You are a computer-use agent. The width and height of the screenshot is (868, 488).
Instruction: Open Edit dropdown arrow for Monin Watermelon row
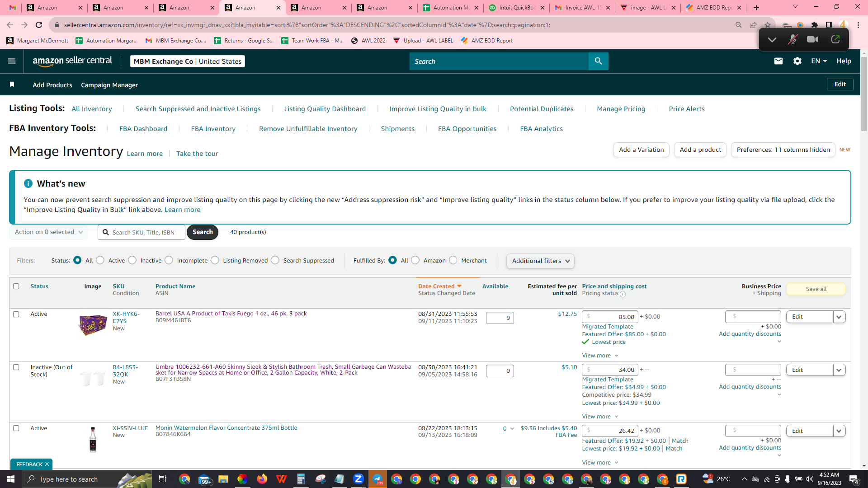[x=839, y=431]
